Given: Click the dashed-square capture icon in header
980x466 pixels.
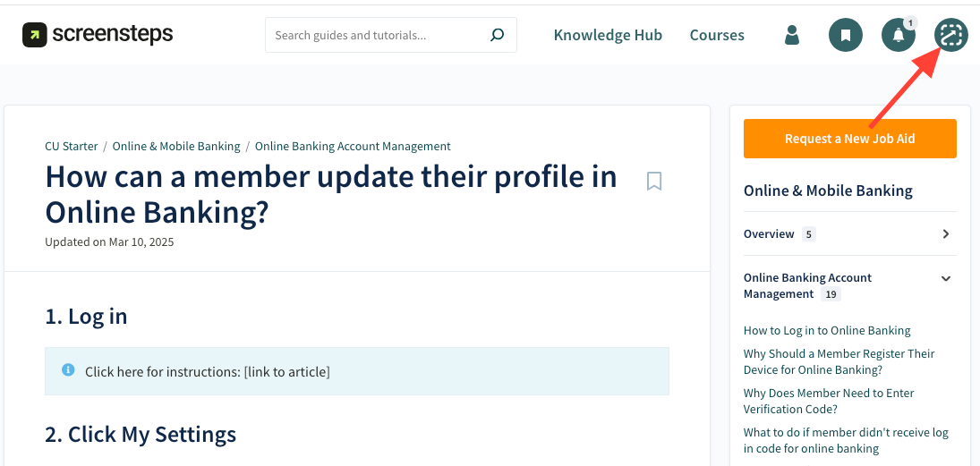Looking at the screenshot, I should [x=951, y=35].
